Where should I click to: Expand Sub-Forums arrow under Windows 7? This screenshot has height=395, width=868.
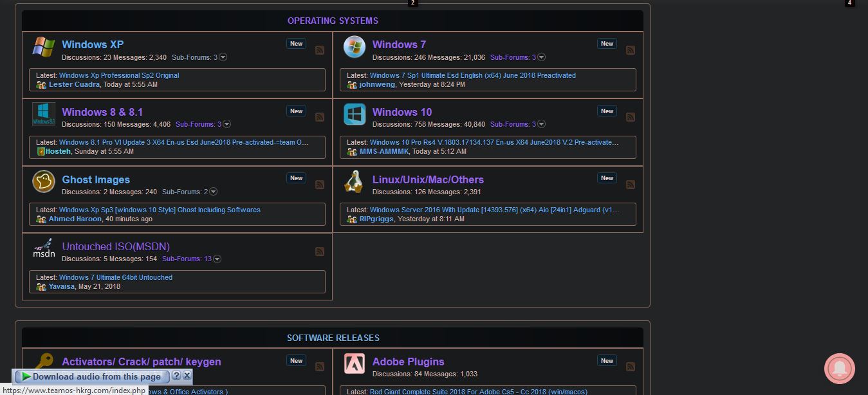pos(542,57)
